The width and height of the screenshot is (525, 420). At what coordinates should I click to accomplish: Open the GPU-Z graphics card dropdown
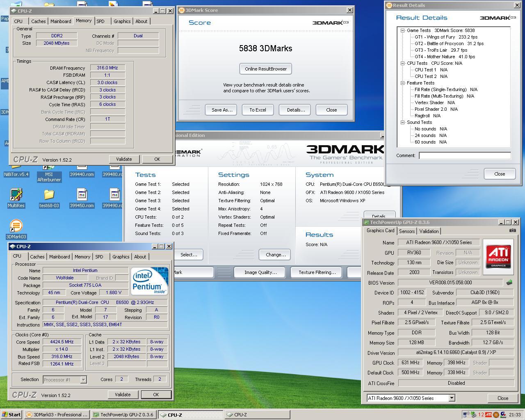[x=452, y=398]
